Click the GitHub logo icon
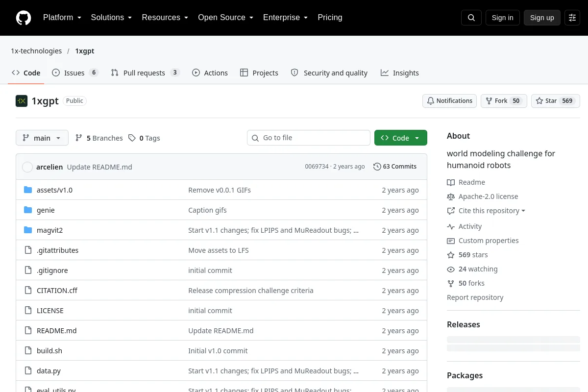 24,18
